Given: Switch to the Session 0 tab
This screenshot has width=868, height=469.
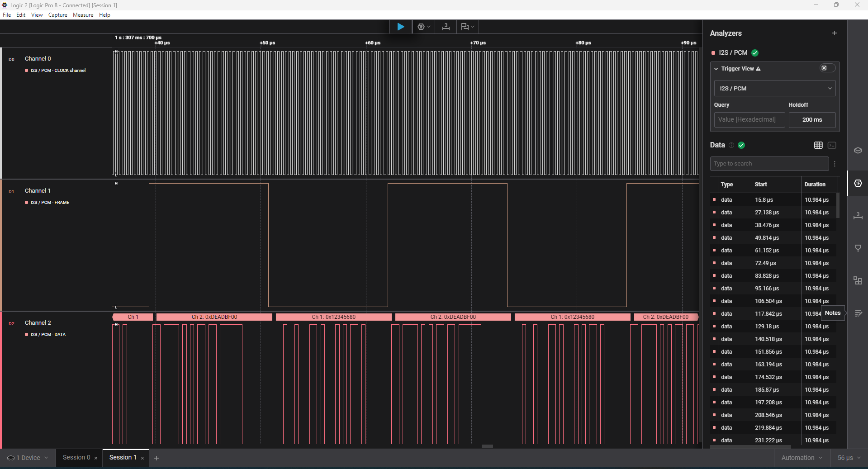Looking at the screenshot, I should coord(76,458).
